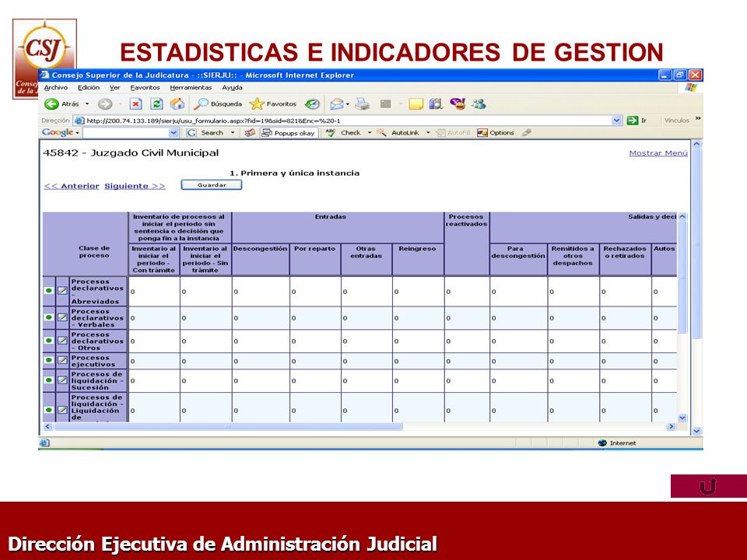The image size is (747, 560).
Task: Edit the Procesos declarativos - Verbales row pencil
Action: (x=62, y=317)
